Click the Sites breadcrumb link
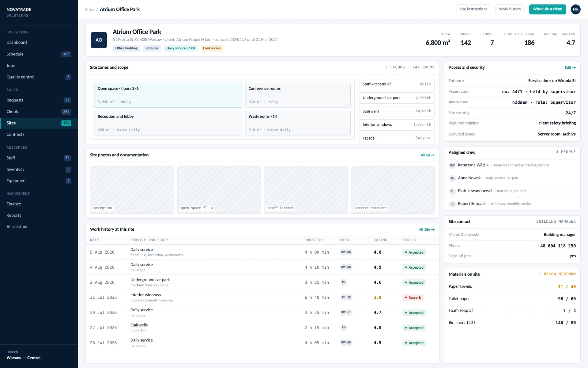 click(x=89, y=10)
